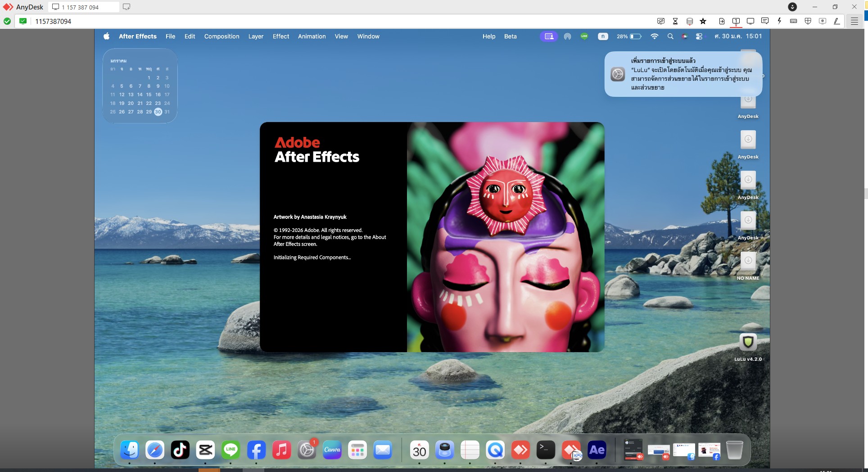Open the Layer menu

[x=256, y=36]
